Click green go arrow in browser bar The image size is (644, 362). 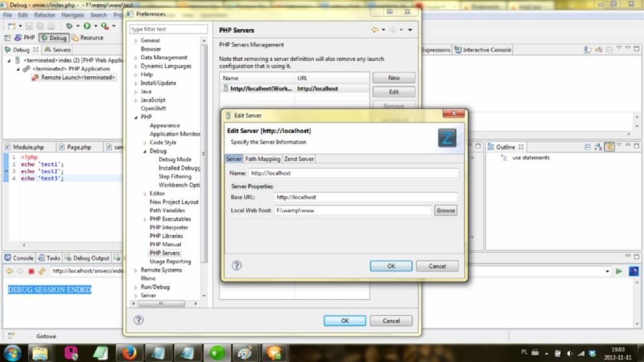coord(619,271)
